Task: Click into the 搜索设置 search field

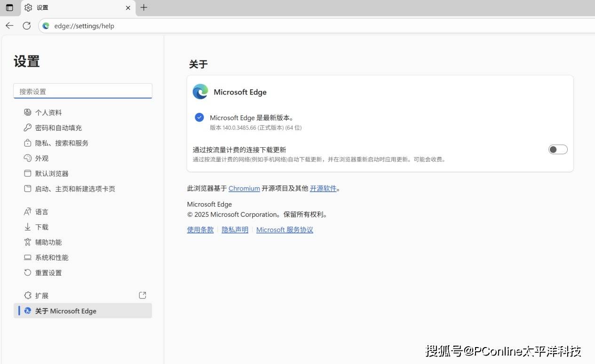Action: pyautogui.click(x=83, y=91)
